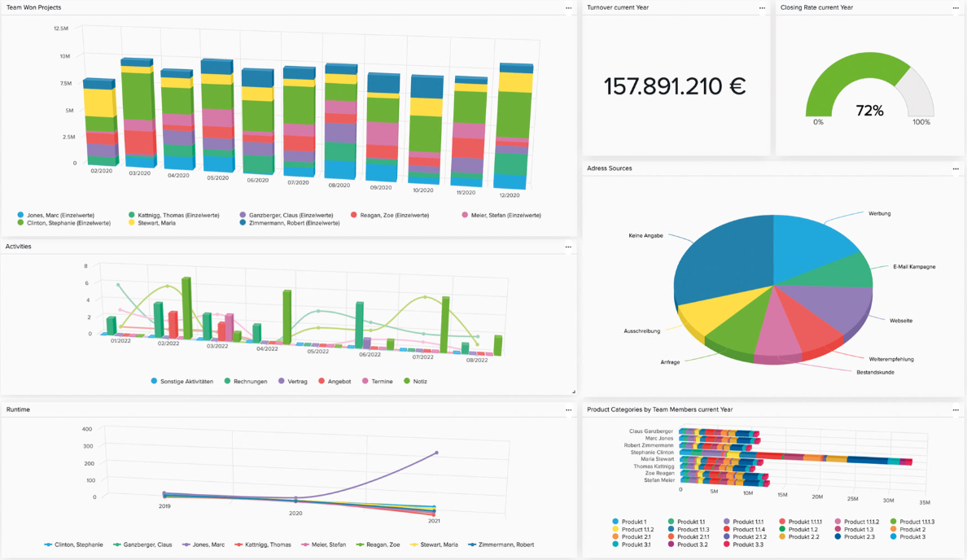Screen dimensions: 967x560
Task: Toggle Ganzberger, Claus (Einzelwerte) legend entry
Action: pyautogui.click(x=287, y=215)
